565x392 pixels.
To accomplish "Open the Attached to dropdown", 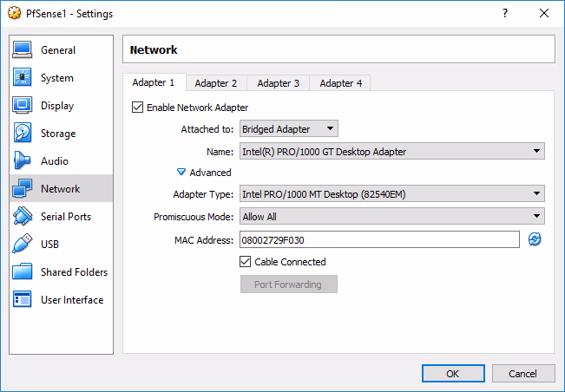I will tap(289, 129).
